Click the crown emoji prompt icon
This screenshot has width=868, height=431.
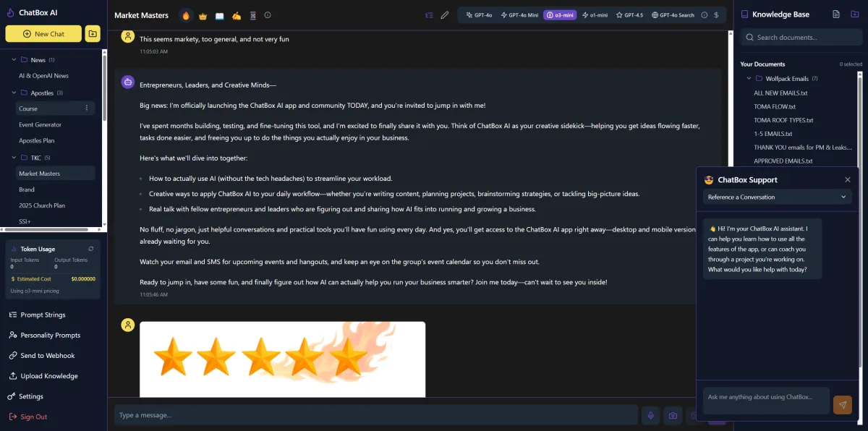(x=203, y=15)
